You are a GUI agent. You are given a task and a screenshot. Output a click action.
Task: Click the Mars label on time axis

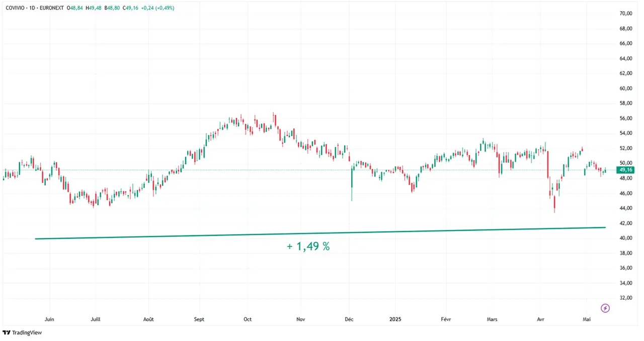492,319
